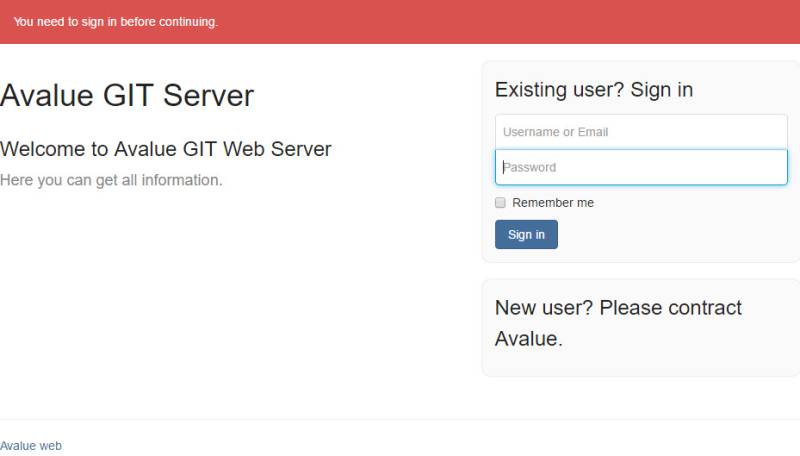The width and height of the screenshot is (800, 456).
Task: Click the 'You need to sign in' alert text
Action: (x=116, y=22)
